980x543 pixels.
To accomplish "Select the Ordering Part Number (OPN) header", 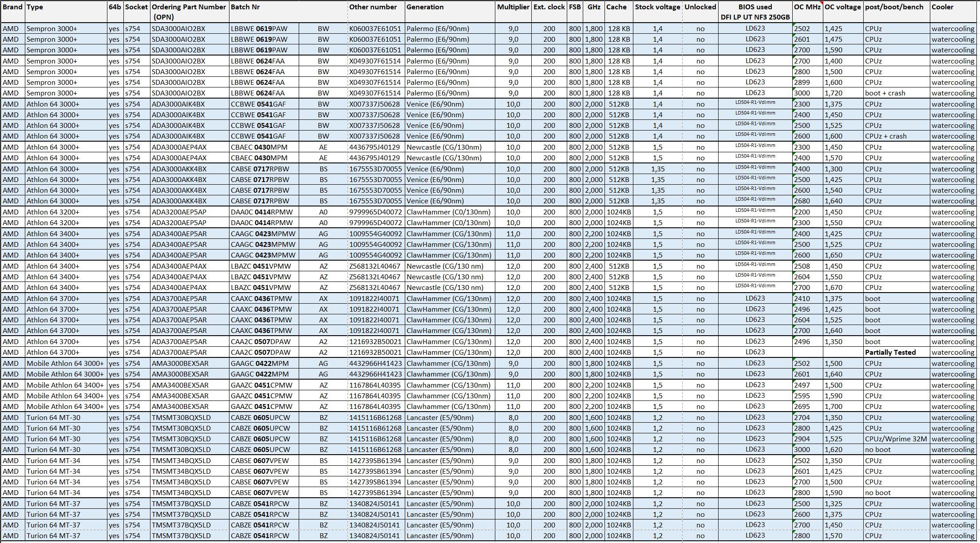I will [189, 12].
